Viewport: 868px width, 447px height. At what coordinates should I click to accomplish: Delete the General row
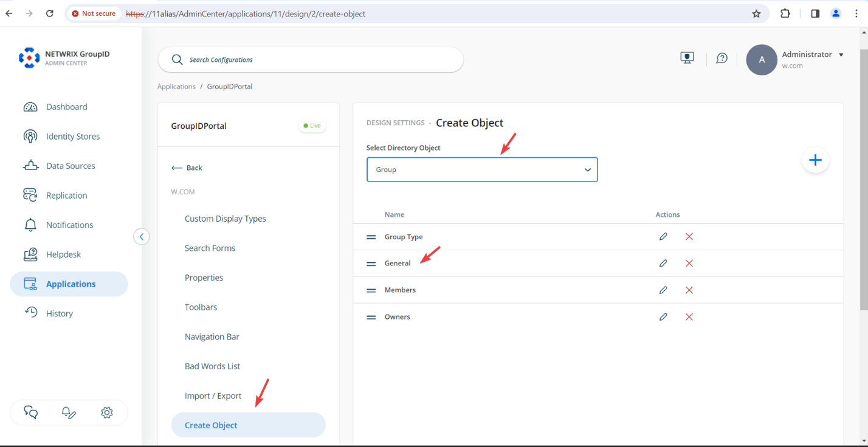(x=689, y=263)
